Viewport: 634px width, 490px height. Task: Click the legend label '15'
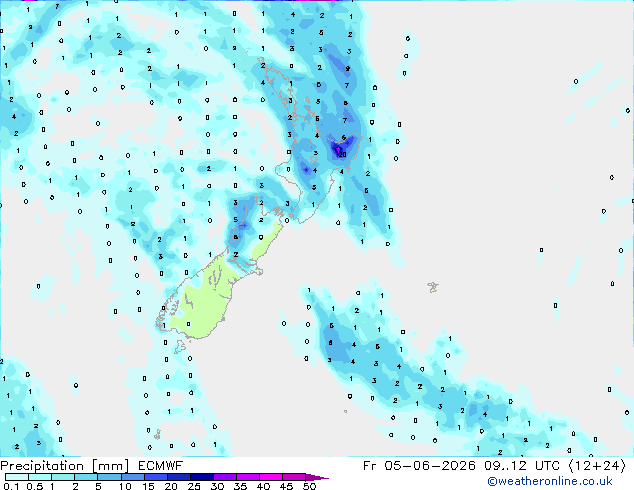[148, 486]
